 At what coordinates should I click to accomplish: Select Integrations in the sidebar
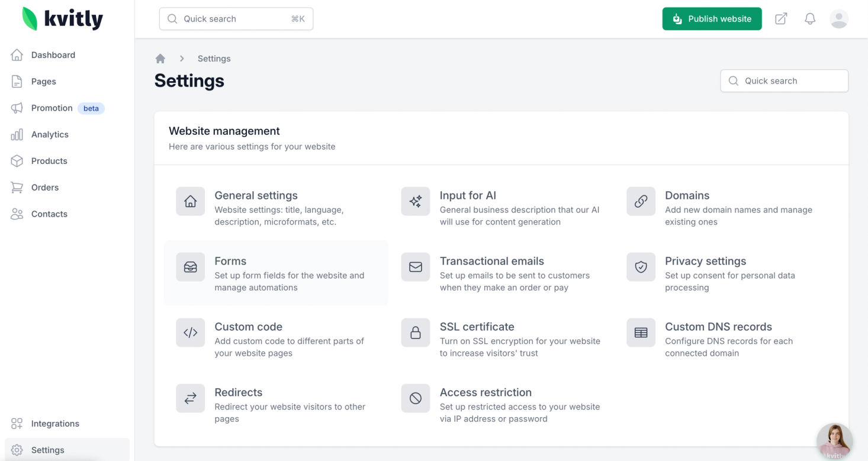click(x=55, y=424)
